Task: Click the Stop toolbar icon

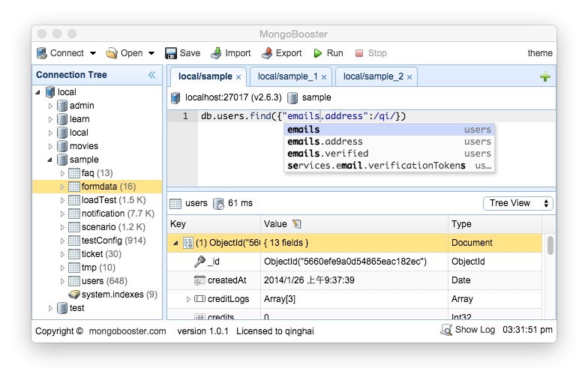Action: coord(358,53)
